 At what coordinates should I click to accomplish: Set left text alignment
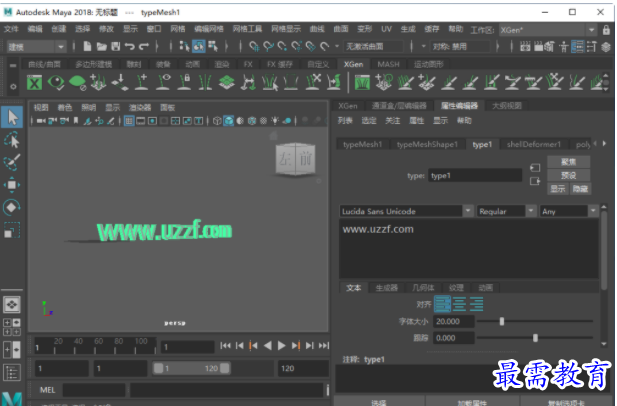(x=442, y=304)
